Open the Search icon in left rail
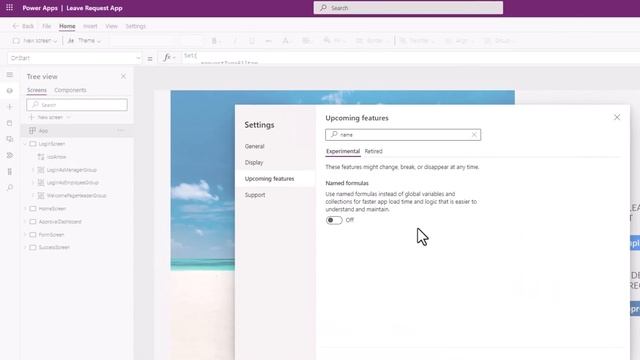Viewport: 640px width, 360px height. point(10,187)
